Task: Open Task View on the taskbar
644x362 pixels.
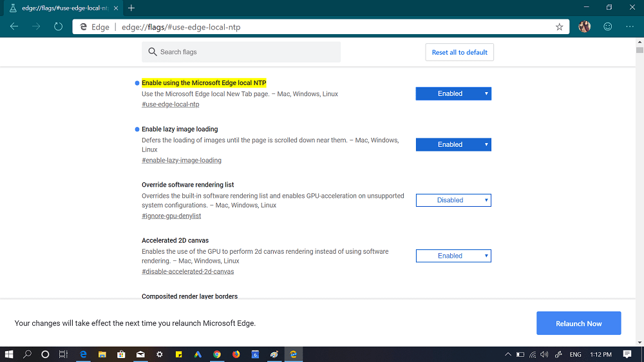Action: point(63,354)
